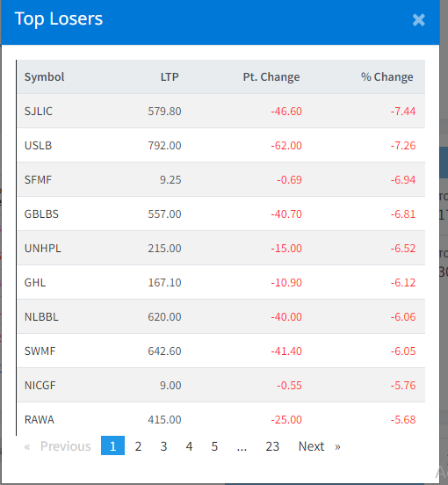Click the next double-arrow icon

coord(337,446)
